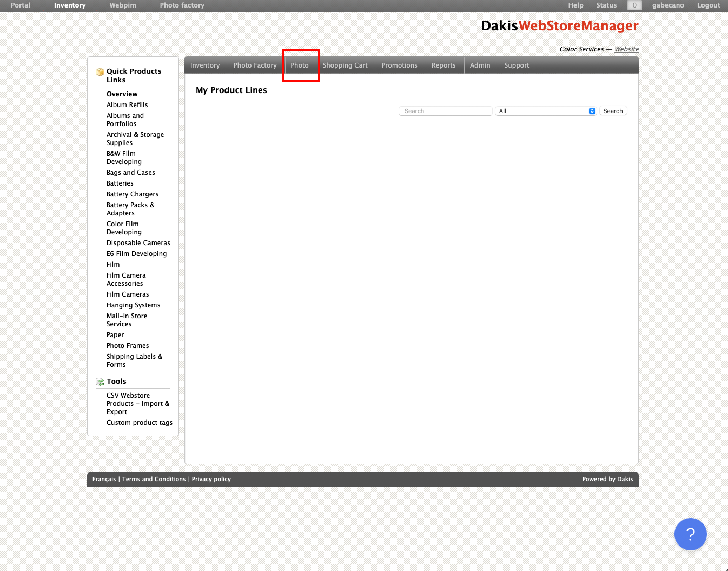Click the Quick Products Links box icon

point(100,72)
